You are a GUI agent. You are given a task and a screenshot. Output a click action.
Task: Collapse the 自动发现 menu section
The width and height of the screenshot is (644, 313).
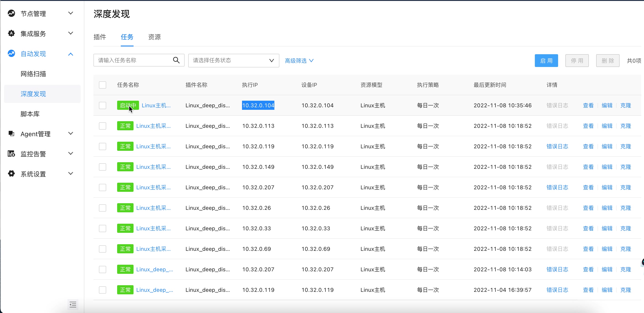click(x=70, y=54)
